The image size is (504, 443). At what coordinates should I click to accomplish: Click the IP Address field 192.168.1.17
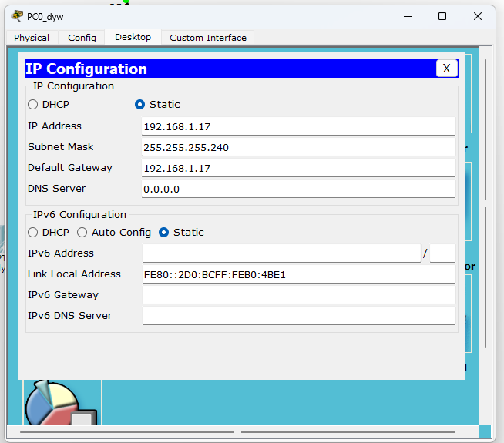pos(298,126)
